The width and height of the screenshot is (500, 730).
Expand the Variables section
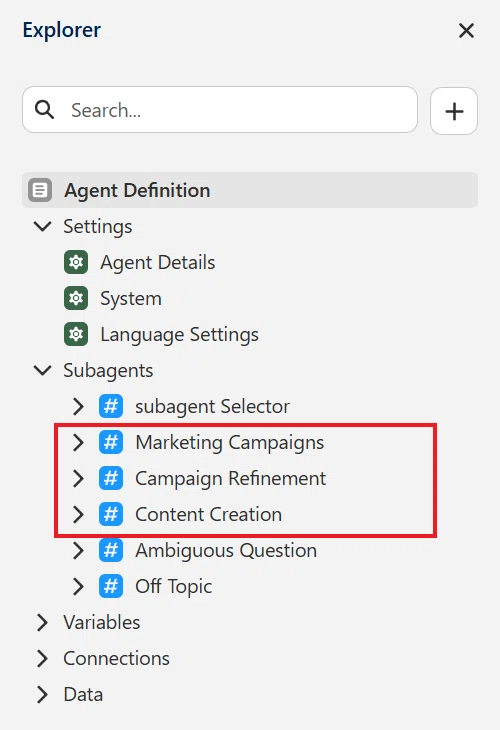(x=43, y=622)
